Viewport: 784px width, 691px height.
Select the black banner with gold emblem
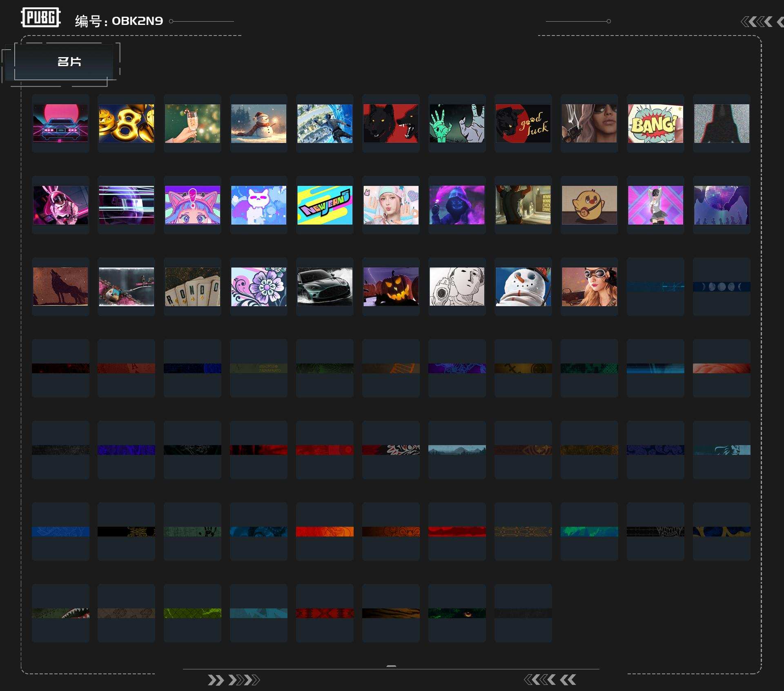pyautogui.click(x=127, y=531)
